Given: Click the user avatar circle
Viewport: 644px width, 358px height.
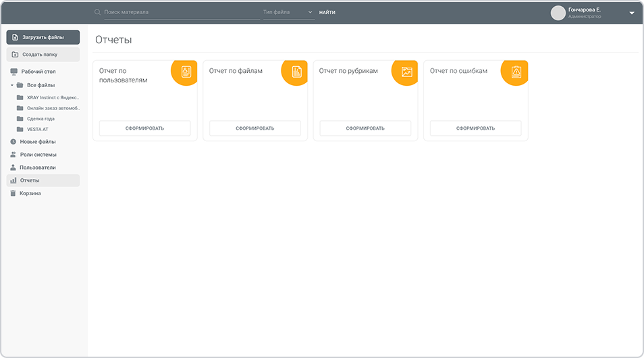Looking at the screenshot, I should (558, 13).
